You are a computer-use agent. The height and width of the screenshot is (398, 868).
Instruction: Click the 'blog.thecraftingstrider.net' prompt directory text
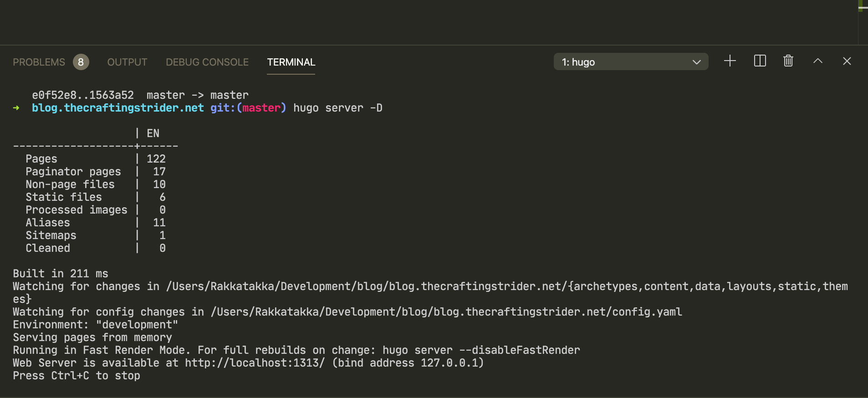point(118,108)
